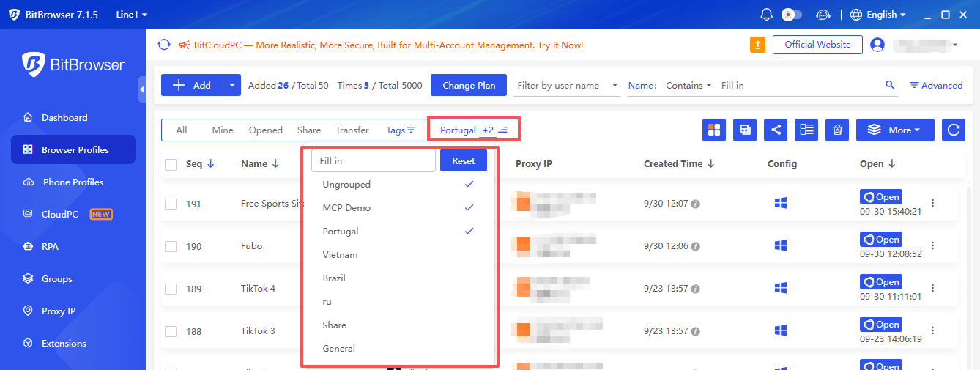Select Vietnam in the group list
This screenshot has height=370, width=980.
coord(399,255)
